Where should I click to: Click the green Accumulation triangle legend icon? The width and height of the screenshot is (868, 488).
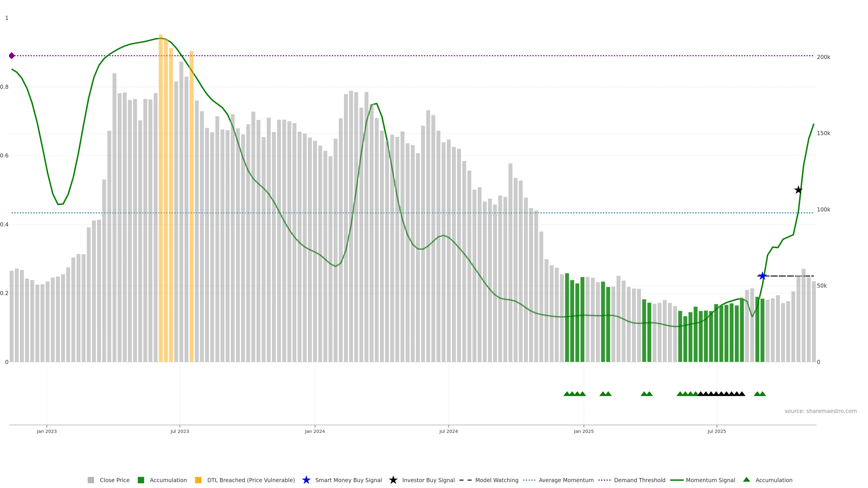click(x=746, y=480)
